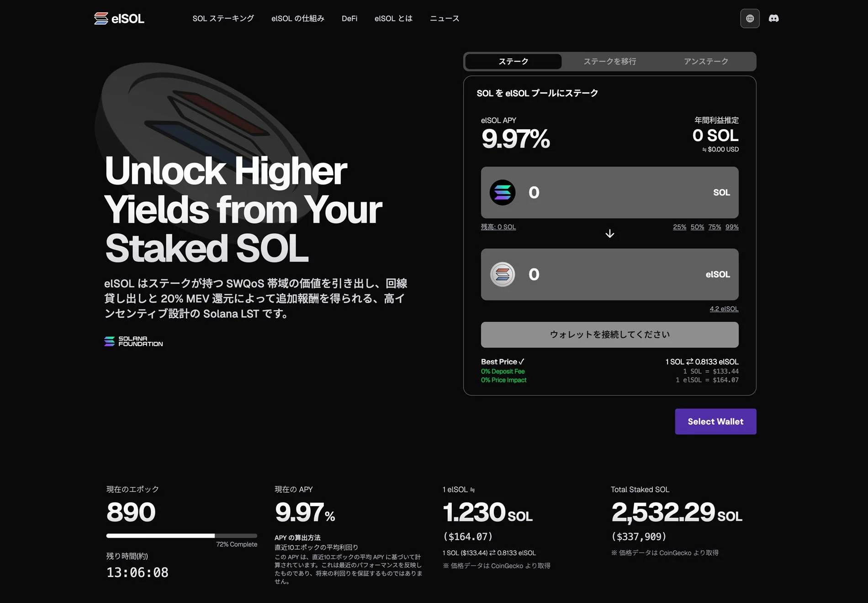Select the 50% quick amount link
Viewport: 868px width, 603px height.
pyautogui.click(x=697, y=227)
